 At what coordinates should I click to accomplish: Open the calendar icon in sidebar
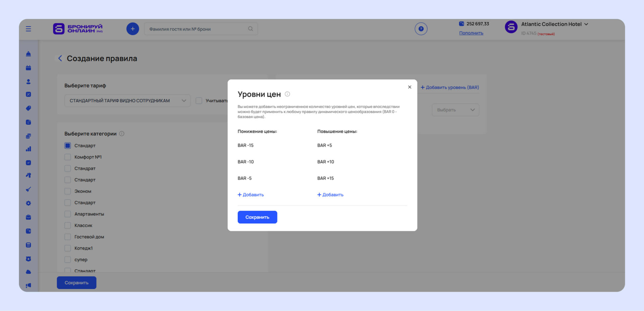coord(29,68)
